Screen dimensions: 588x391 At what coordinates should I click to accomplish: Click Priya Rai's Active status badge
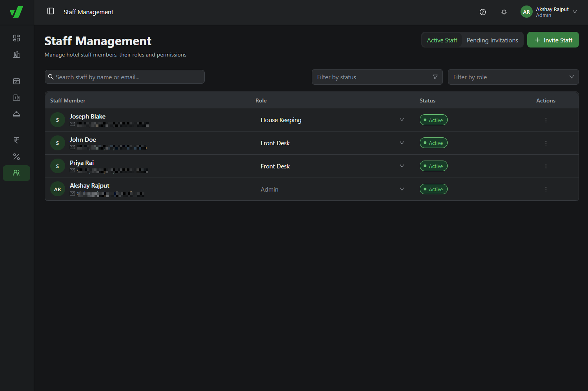[x=433, y=166]
